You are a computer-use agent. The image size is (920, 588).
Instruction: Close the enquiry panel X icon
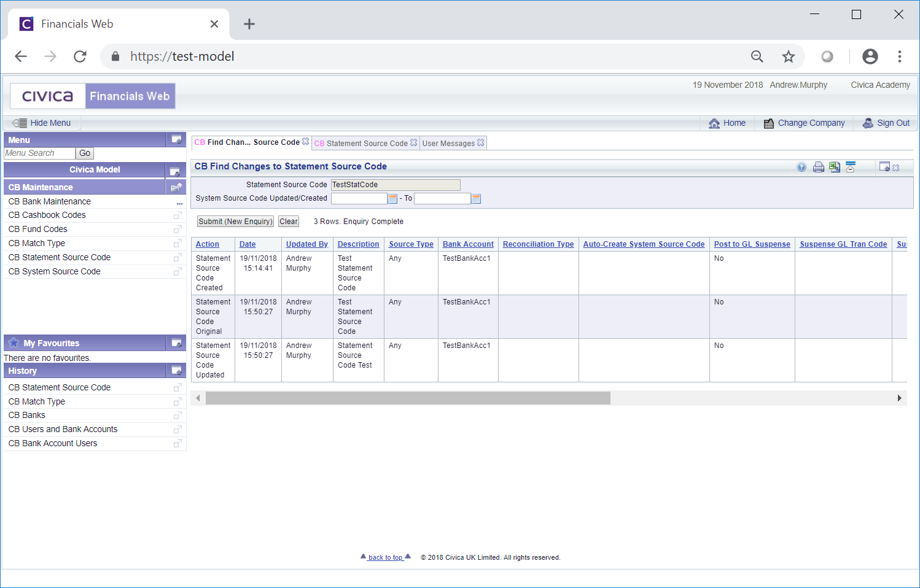click(896, 168)
